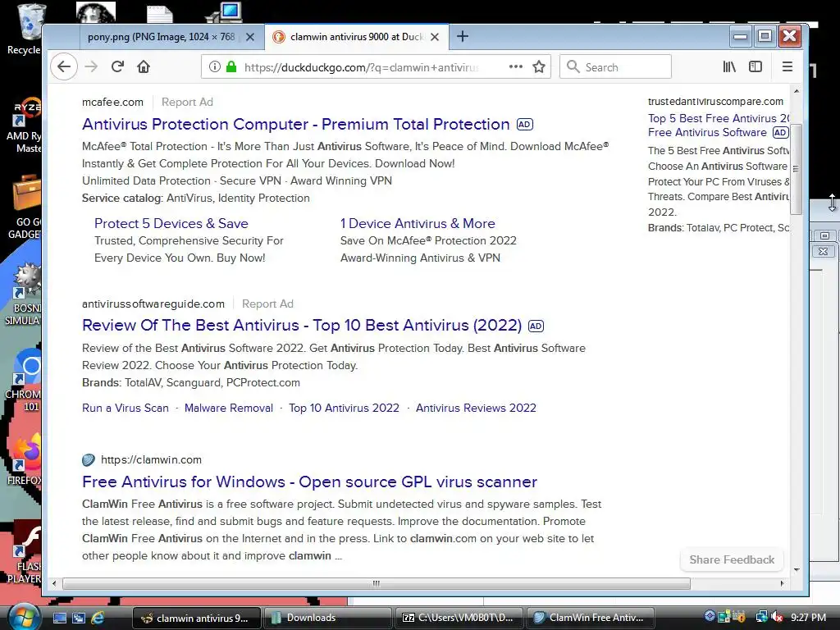Go back with the Firefox back arrow

(x=64, y=67)
